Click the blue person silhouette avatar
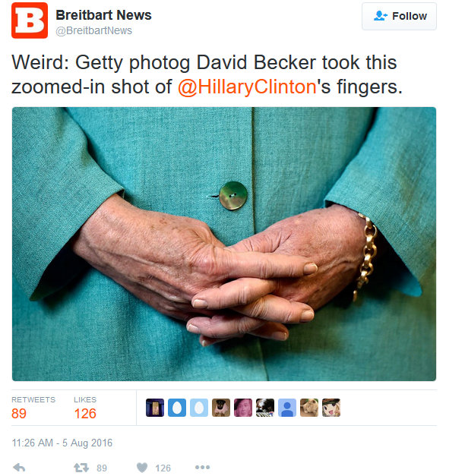 point(287,408)
